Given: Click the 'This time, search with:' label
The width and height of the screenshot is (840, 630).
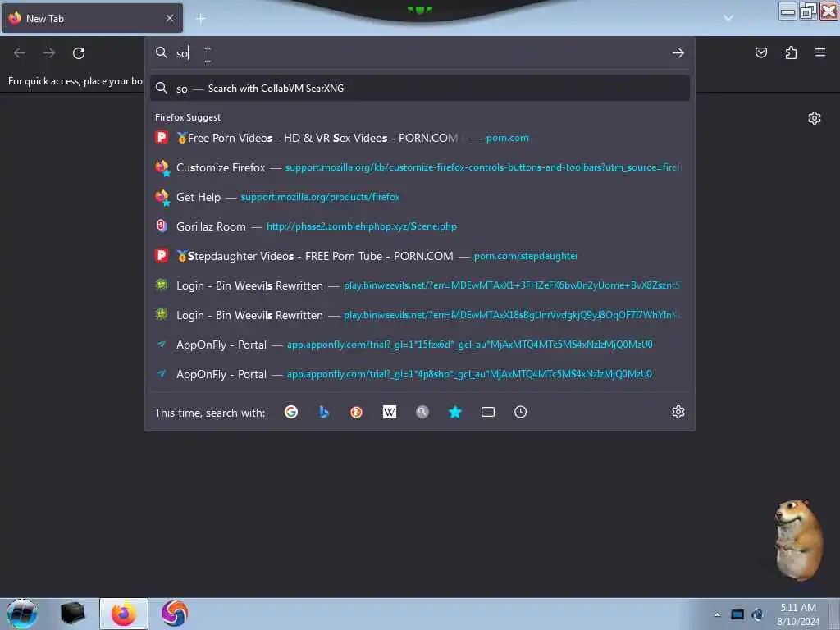Looking at the screenshot, I should [x=210, y=413].
